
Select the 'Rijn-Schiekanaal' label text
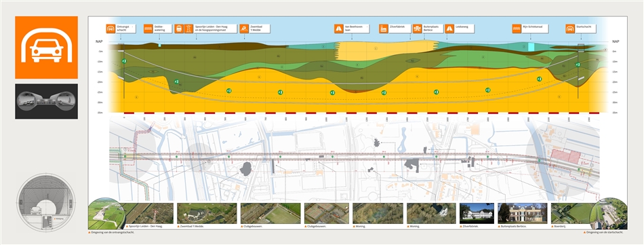pyautogui.click(x=533, y=26)
